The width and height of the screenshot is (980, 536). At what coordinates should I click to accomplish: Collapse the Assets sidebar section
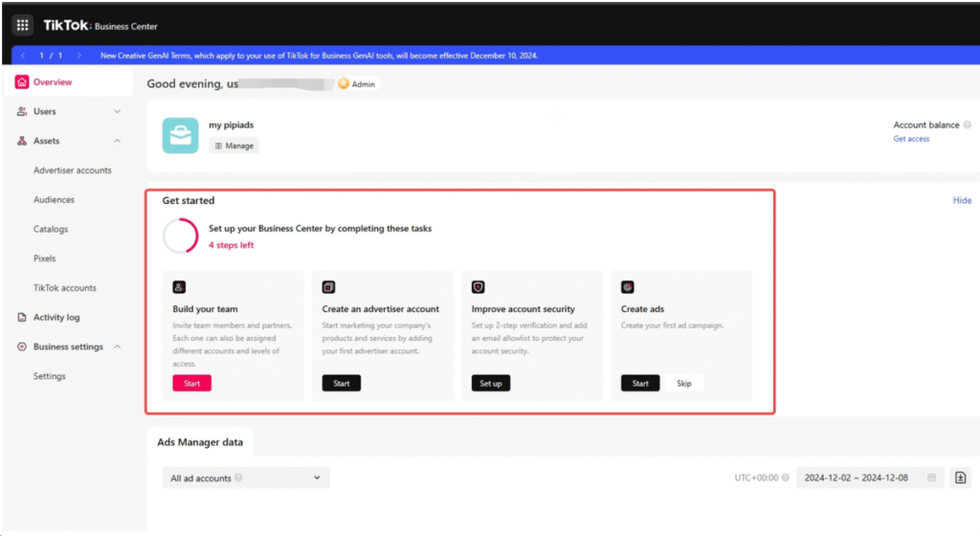click(x=117, y=142)
